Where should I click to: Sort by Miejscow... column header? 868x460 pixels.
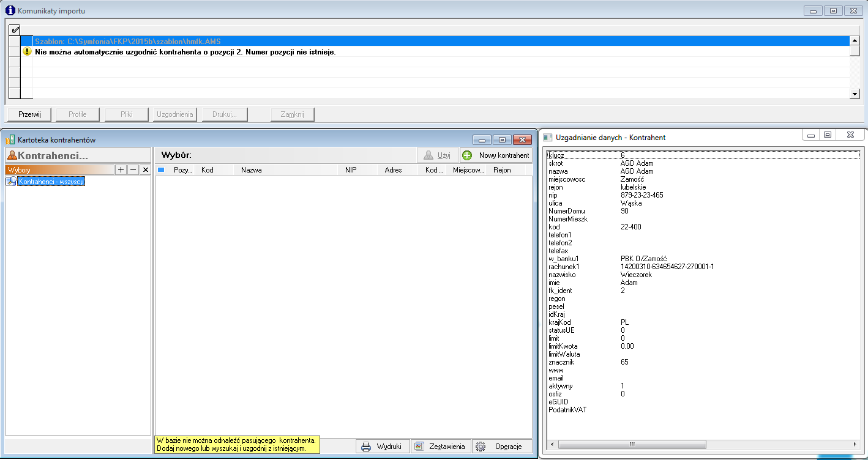coord(469,170)
